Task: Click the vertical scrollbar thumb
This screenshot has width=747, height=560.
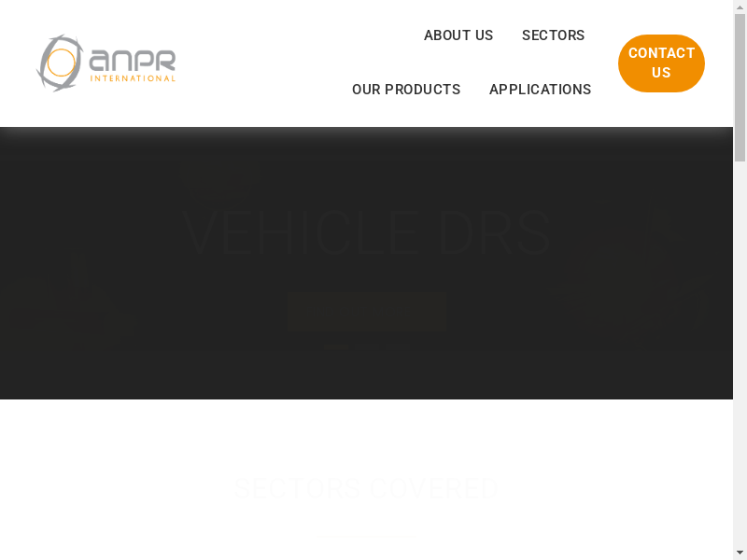Action: [740, 88]
